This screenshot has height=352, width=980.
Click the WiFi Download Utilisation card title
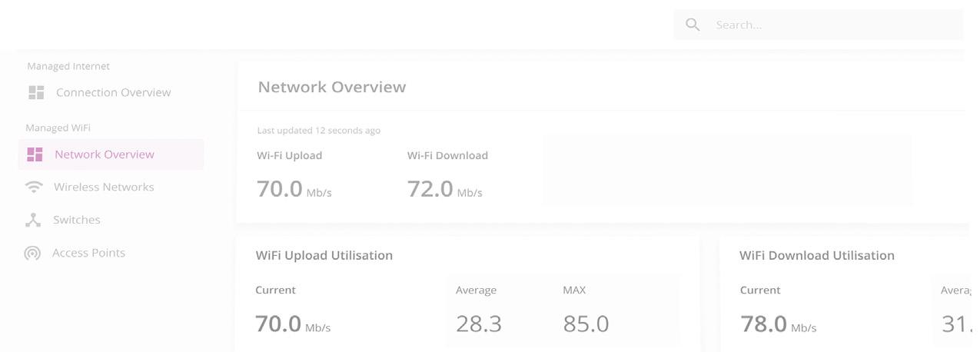(816, 255)
